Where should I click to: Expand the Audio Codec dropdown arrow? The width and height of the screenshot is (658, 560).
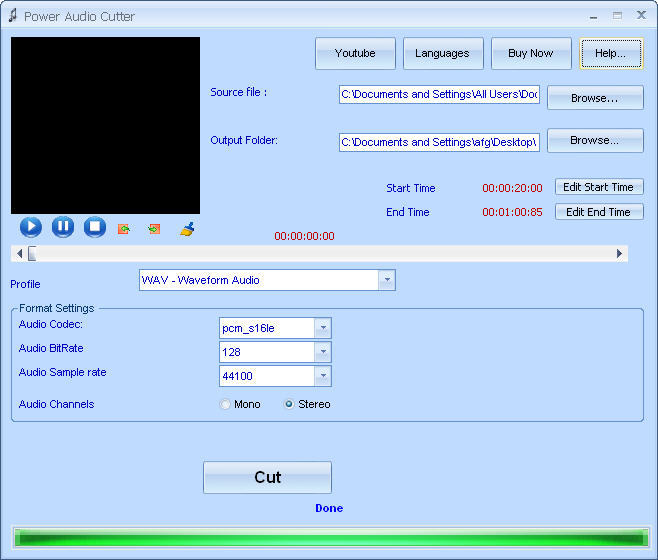pos(323,328)
